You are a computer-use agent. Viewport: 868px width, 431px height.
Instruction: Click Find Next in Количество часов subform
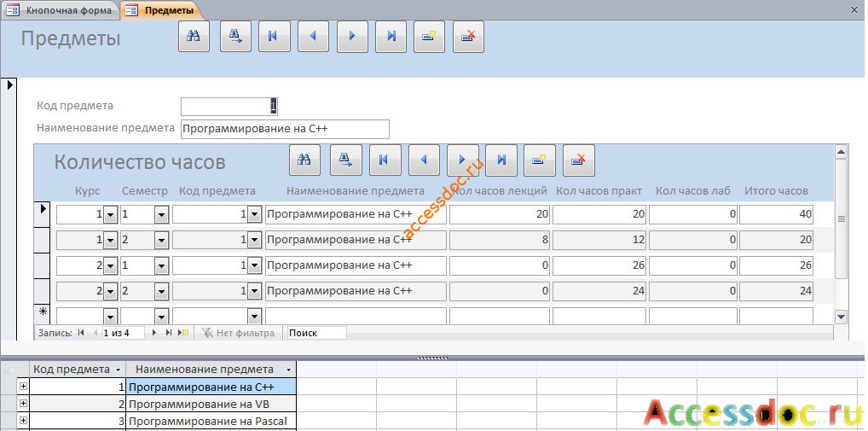pos(346,160)
